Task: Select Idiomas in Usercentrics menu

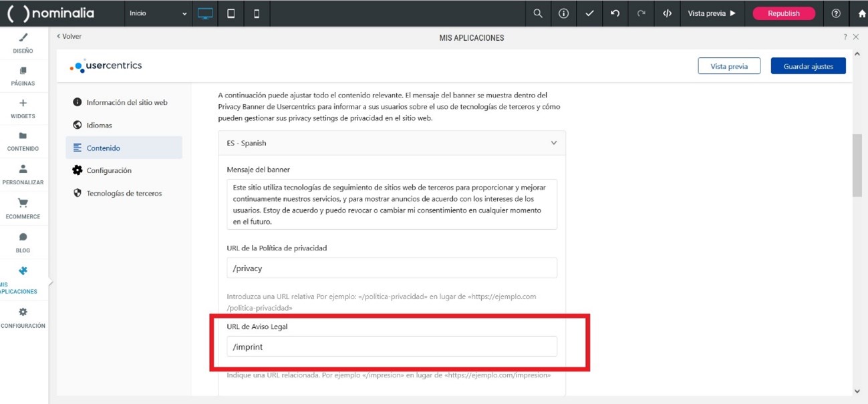Action: tap(99, 126)
